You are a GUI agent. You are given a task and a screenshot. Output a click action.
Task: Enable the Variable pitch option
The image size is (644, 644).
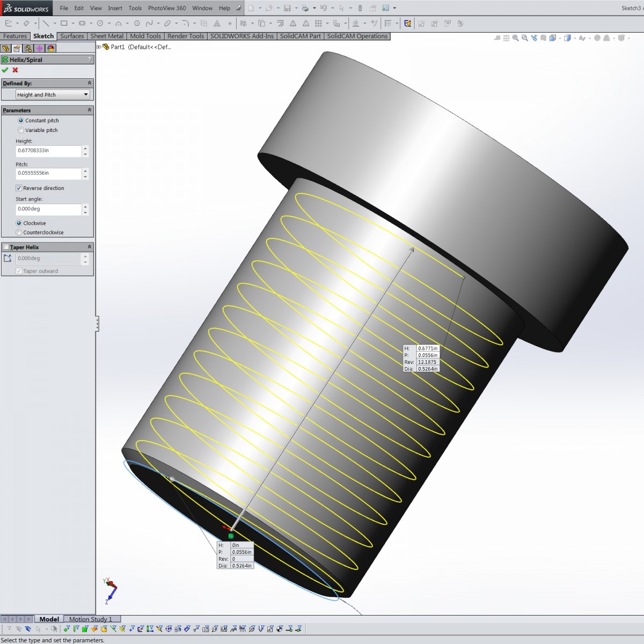tap(20, 130)
